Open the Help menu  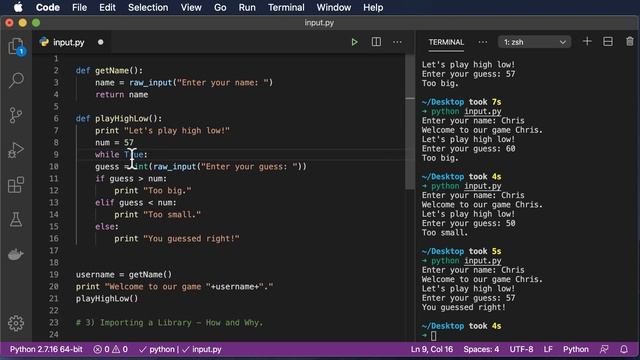(373, 7)
